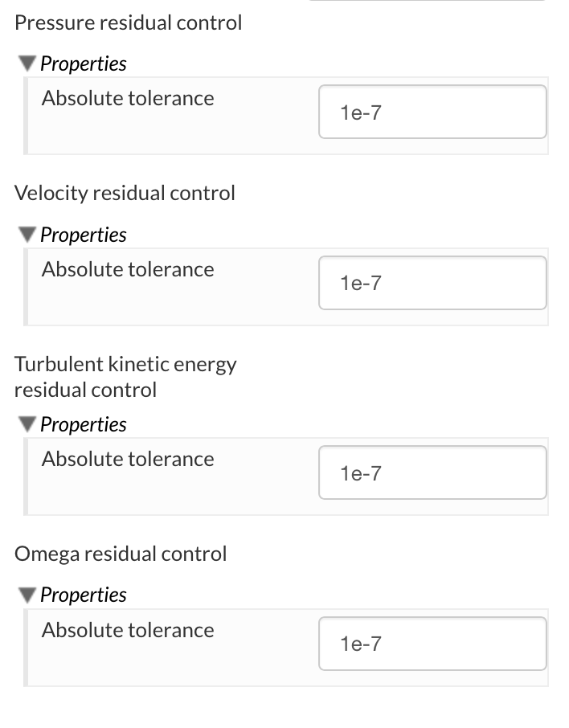
Task: Collapse the Velocity residual control Properties triangle
Action: [x=27, y=235]
